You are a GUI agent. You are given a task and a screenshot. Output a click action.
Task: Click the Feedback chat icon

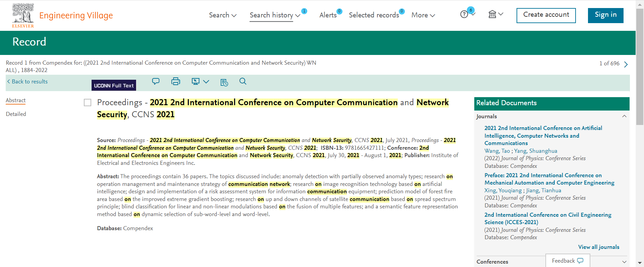point(580,261)
